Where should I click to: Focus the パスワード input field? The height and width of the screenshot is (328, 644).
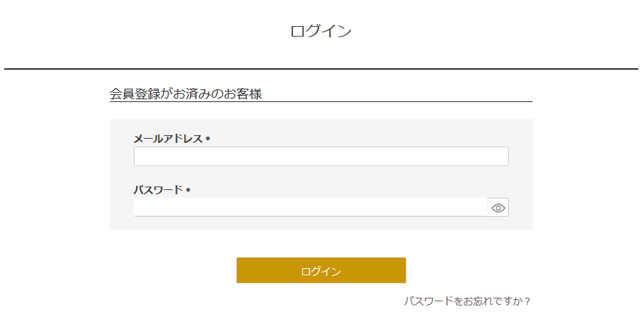click(x=310, y=208)
